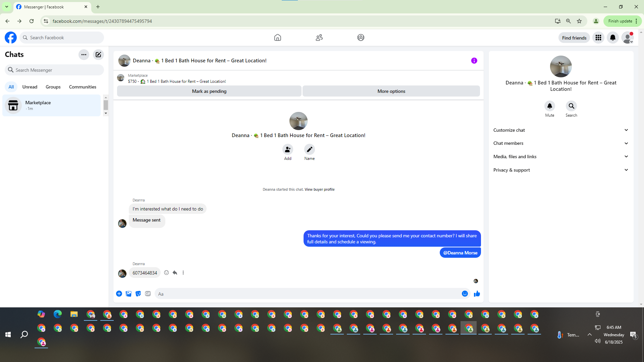The height and width of the screenshot is (362, 644).
Task: Switch to the Unread tab
Action: pyautogui.click(x=30, y=87)
